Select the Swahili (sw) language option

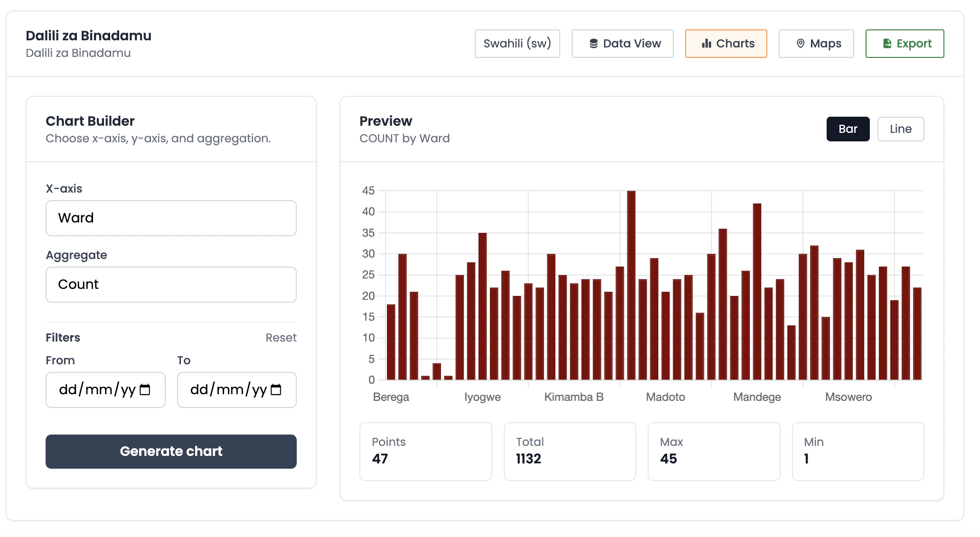click(517, 43)
